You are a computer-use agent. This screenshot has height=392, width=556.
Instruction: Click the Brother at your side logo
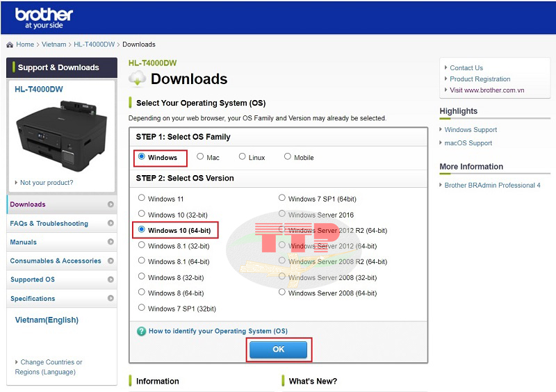click(x=44, y=18)
